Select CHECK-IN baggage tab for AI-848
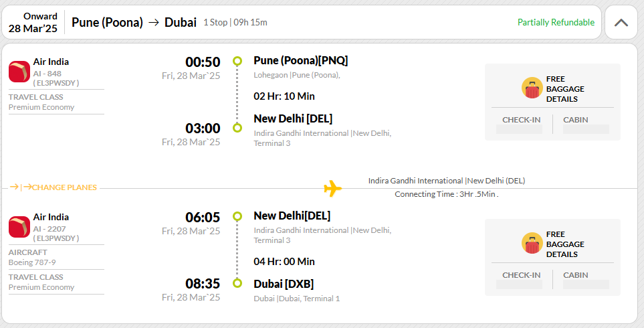Image resolution: width=644 pixels, height=328 pixels. point(521,120)
